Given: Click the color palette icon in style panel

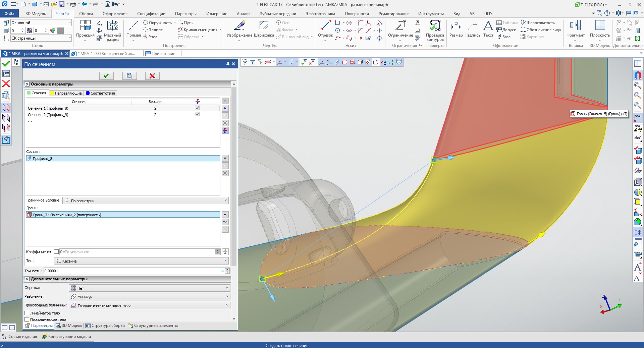Looking at the screenshot, I should pyautogui.click(x=53, y=31).
